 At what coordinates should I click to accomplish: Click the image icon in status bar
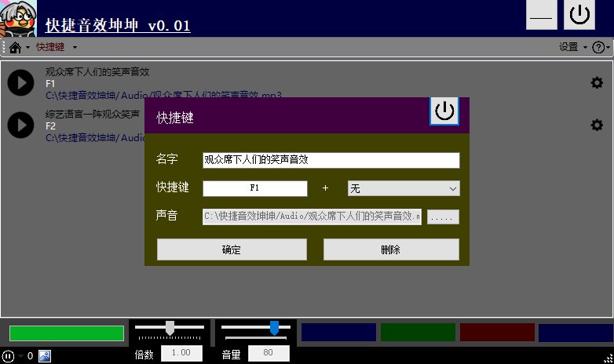[x=45, y=356]
